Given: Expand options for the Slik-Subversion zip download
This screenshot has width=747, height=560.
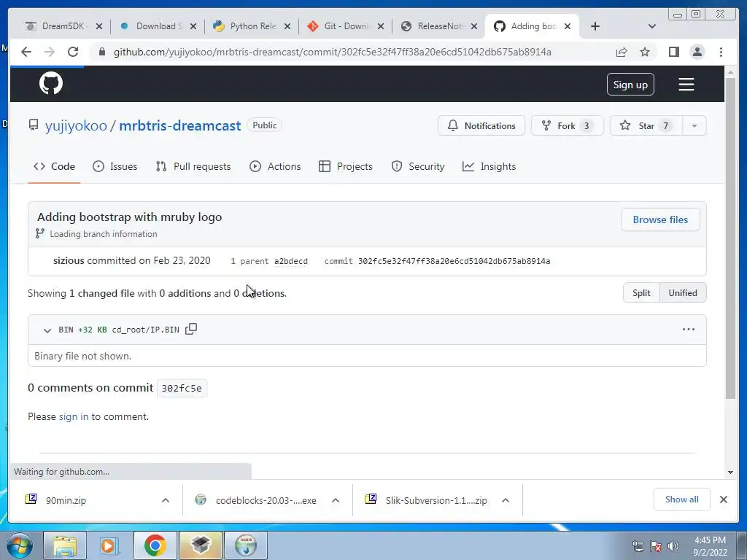Looking at the screenshot, I should coord(506,500).
